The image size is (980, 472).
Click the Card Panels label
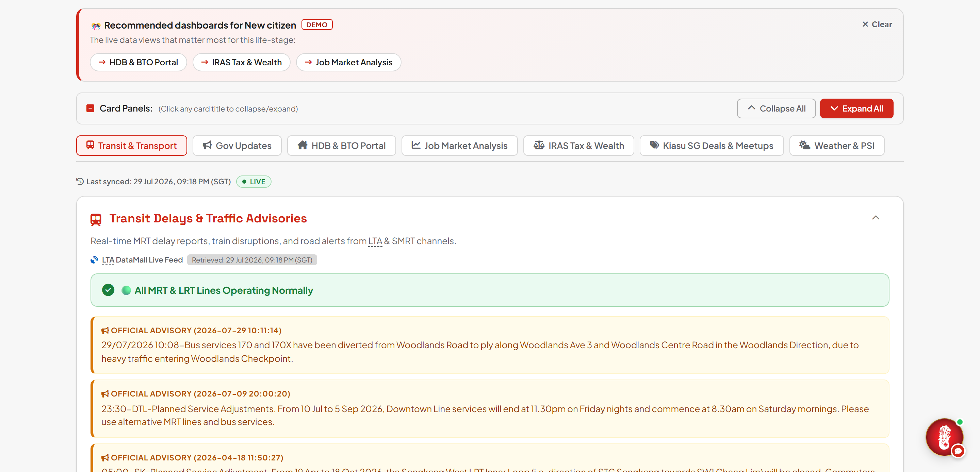(x=126, y=108)
